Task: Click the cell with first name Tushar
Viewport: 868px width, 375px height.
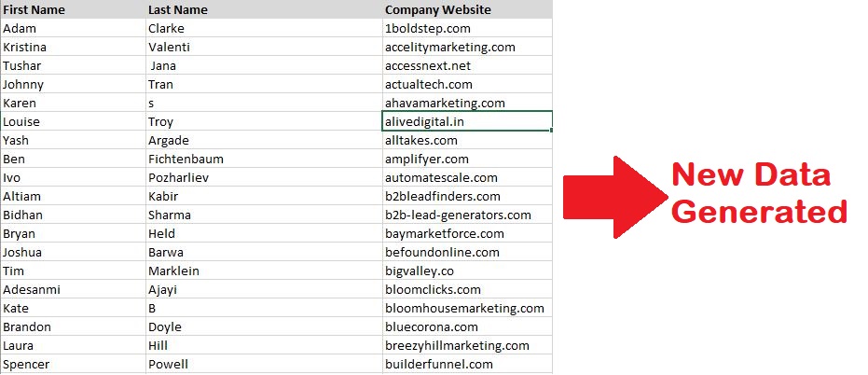Action: 73,65
